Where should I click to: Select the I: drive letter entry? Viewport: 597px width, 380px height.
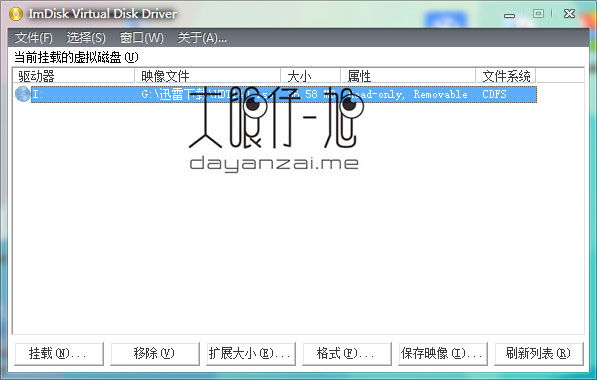(38, 94)
